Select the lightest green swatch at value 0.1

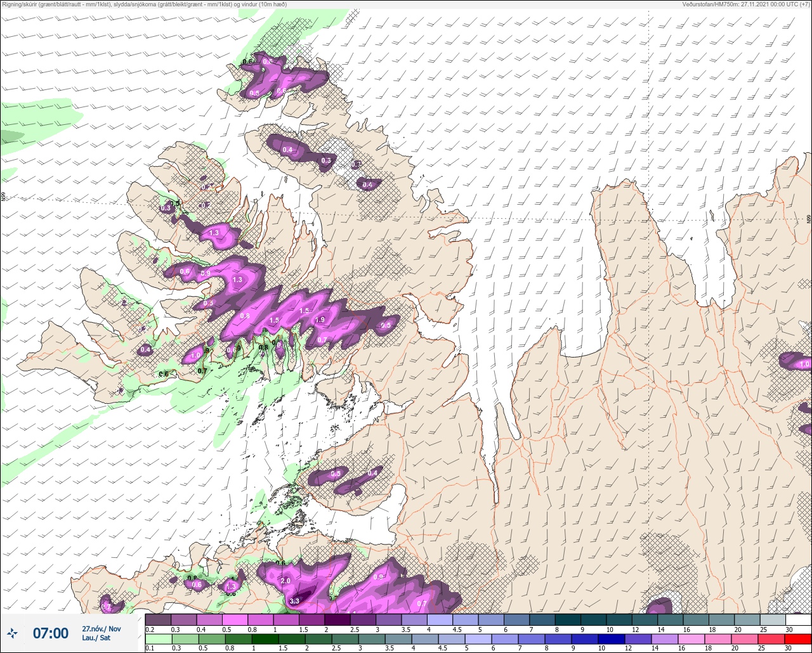coord(158,639)
